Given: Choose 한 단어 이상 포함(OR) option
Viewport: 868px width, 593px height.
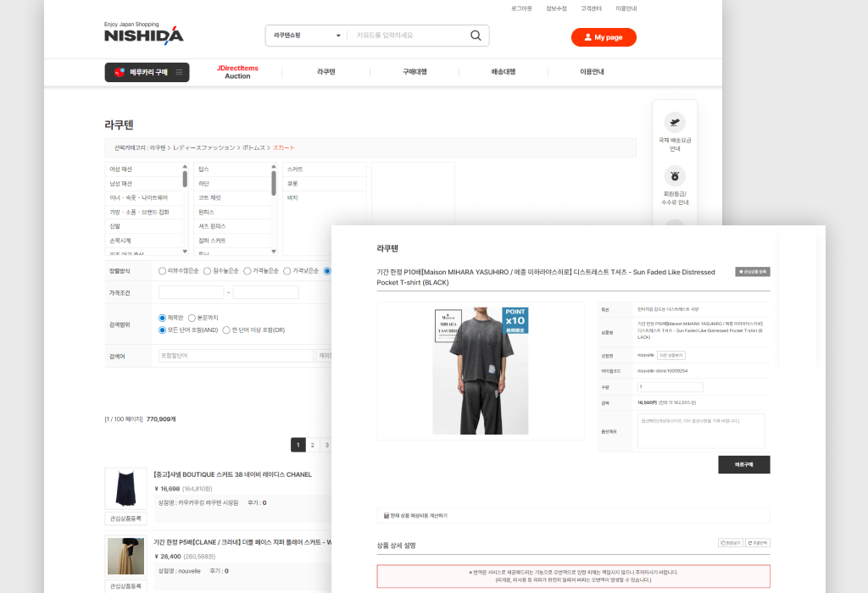Looking at the screenshot, I should coord(226,330).
